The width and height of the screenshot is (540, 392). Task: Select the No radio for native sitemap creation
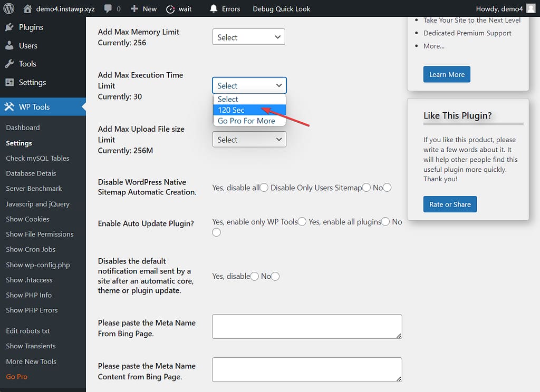(x=387, y=187)
